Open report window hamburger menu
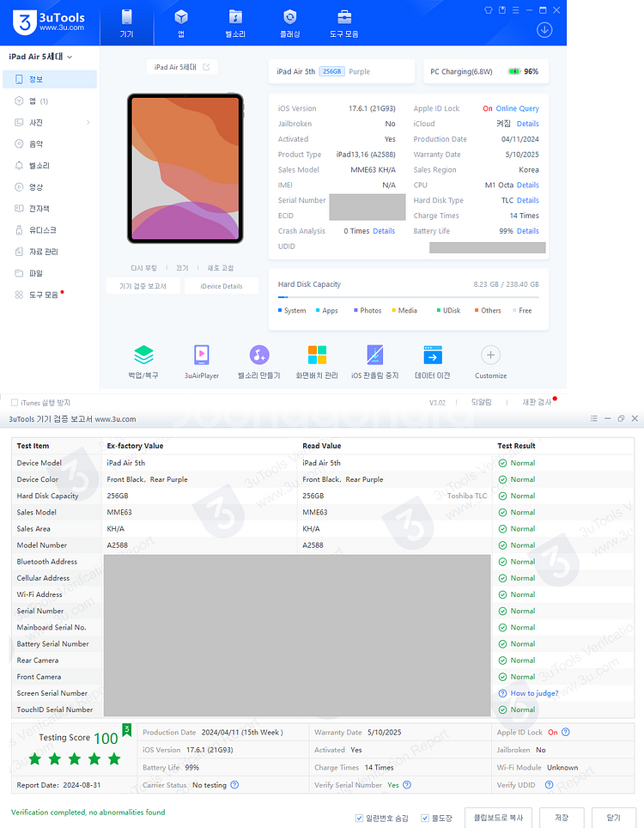The width and height of the screenshot is (644, 828). [x=593, y=418]
